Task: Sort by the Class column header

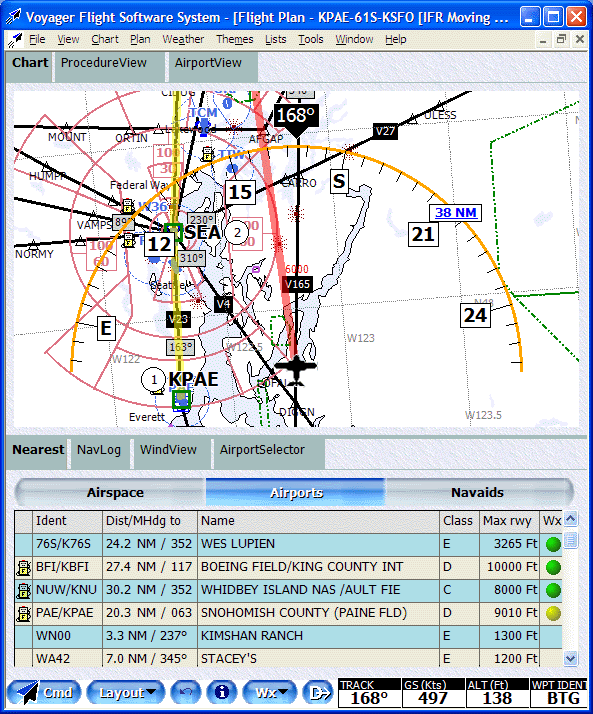Action: (460, 521)
